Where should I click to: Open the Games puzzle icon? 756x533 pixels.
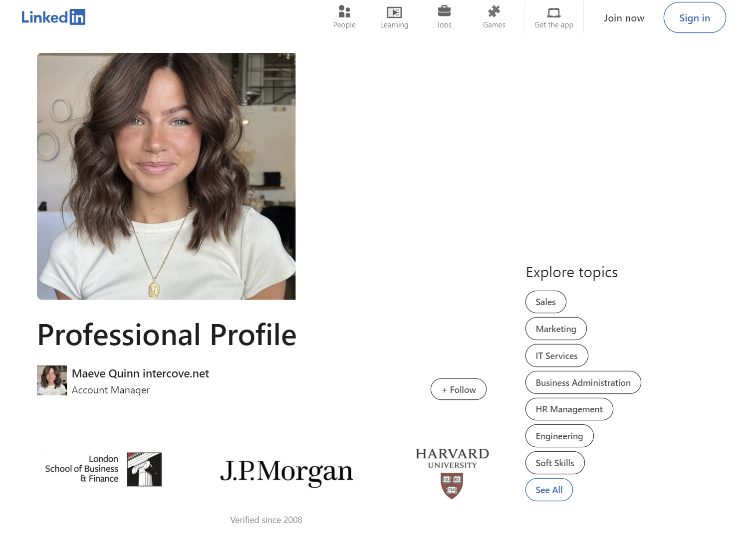click(x=494, y=11)
